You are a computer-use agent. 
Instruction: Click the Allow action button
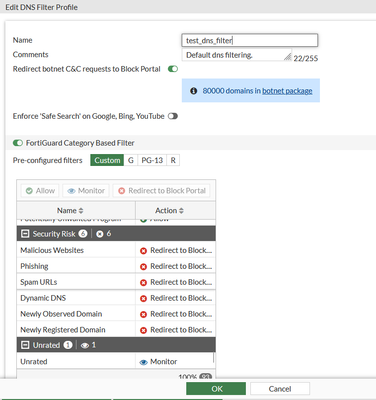40,191
